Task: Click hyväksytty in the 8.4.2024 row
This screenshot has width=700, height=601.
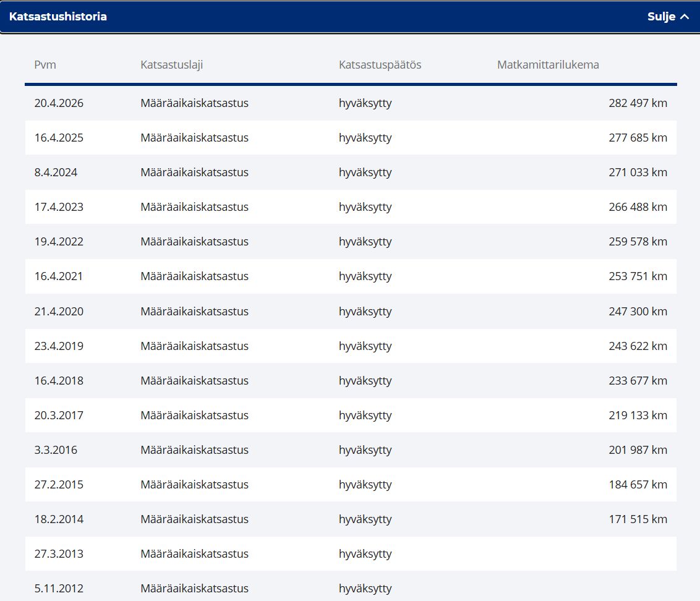Action: 365,173
